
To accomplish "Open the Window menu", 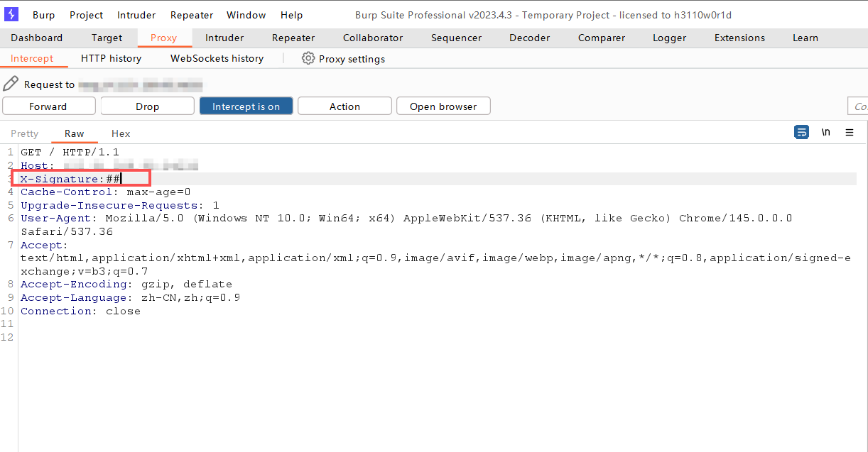I will (x=246, y=15).
